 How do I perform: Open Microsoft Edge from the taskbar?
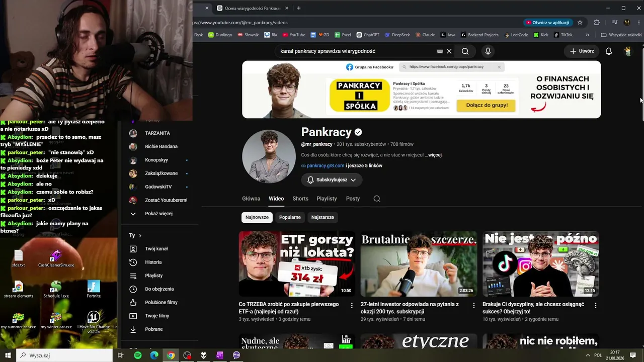tap(154, 355)
